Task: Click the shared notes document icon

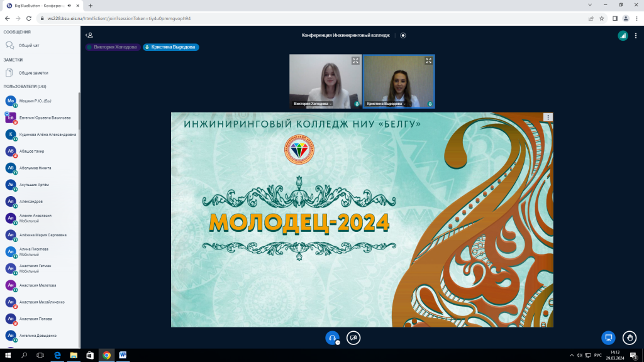Action: pyautogui.click(x=9, y=73)
